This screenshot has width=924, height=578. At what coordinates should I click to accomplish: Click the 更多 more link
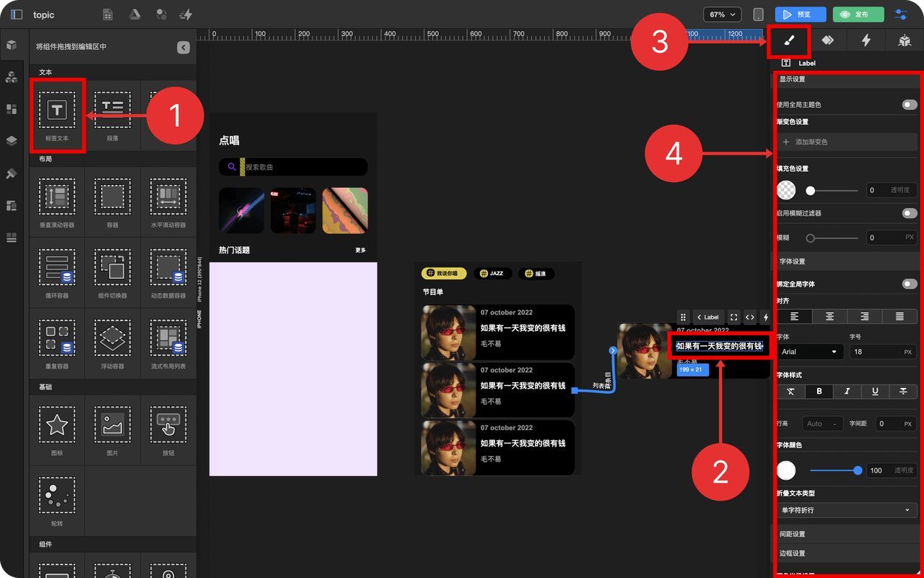coord(360,250)
